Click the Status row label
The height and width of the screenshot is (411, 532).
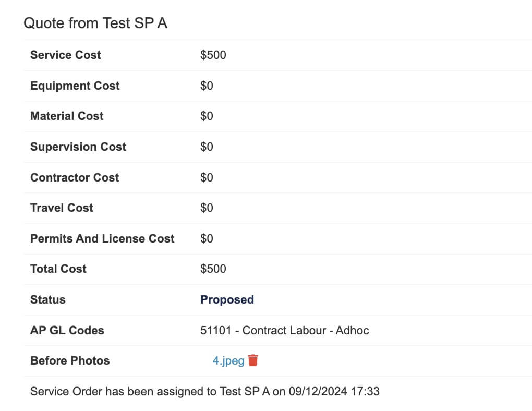(48, 300)
